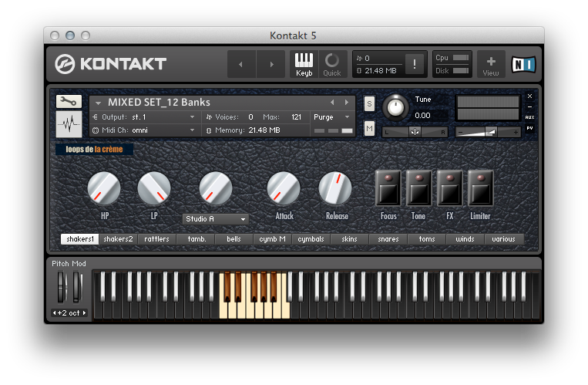
Task: Open instrument edit mode via wrench icon
Action: pyautogui.click(x=69, y=101)
